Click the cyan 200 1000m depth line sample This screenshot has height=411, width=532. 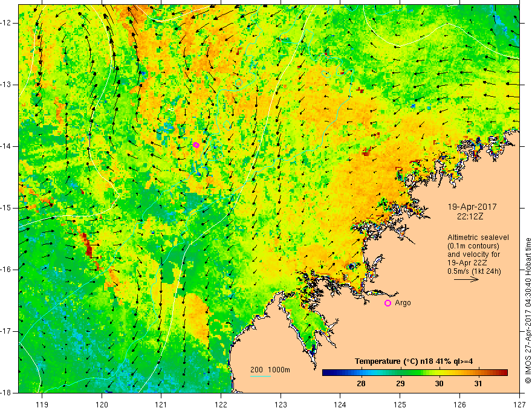[261, 376]
